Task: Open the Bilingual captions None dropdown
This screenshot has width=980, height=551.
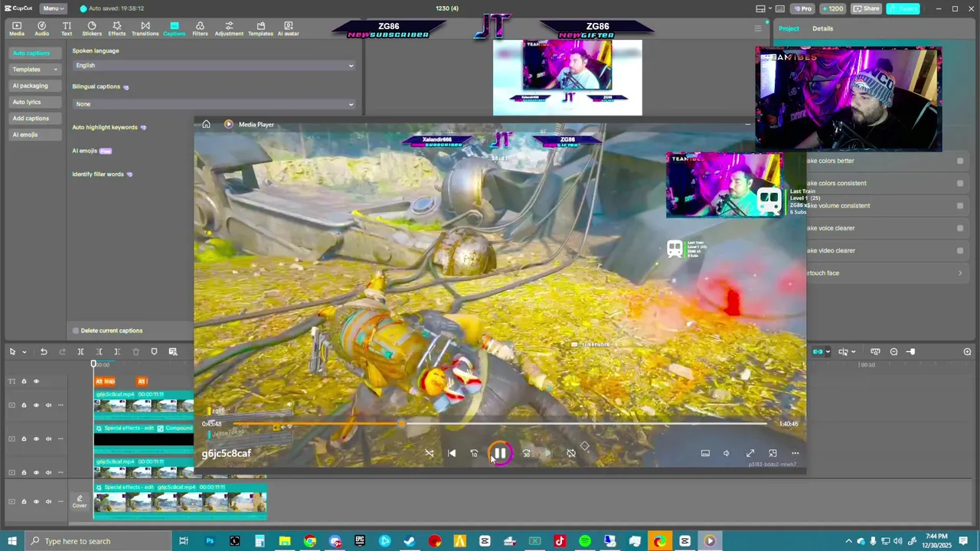Action: click(214, 103)
